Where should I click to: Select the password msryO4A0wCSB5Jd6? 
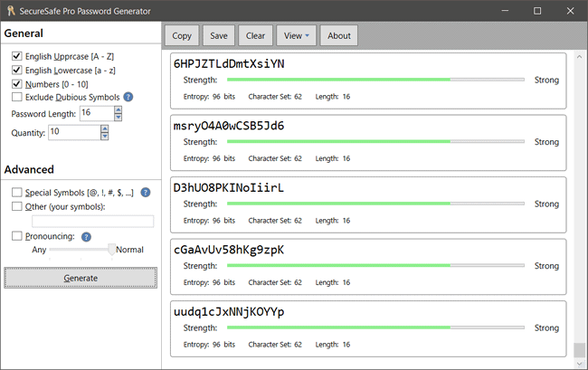(x=229, y=126)
